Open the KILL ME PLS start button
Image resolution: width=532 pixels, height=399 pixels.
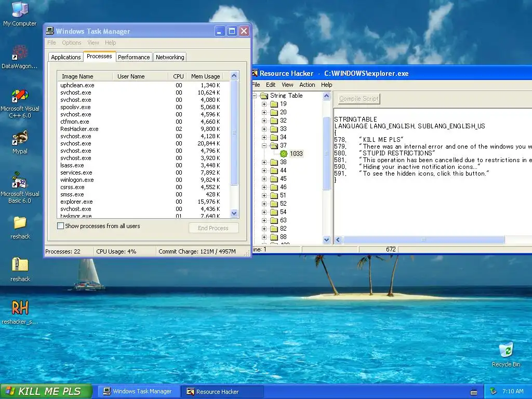tap(46, 391)
